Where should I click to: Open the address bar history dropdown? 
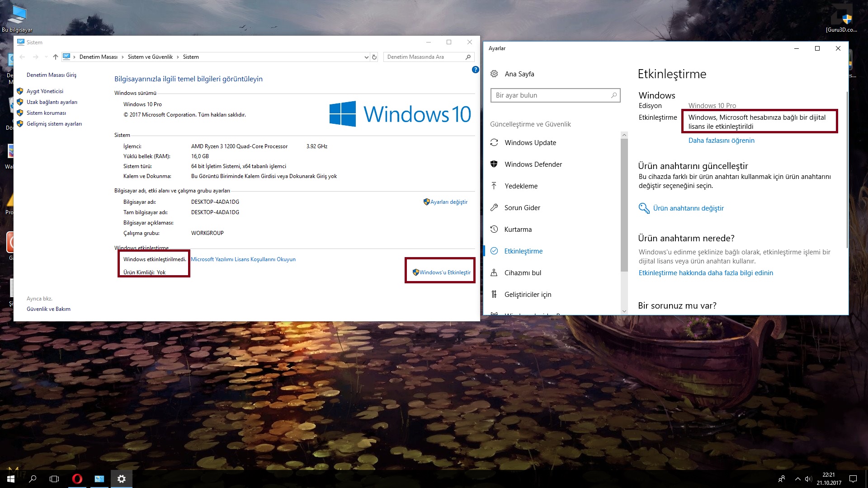[x=366, y=57]
